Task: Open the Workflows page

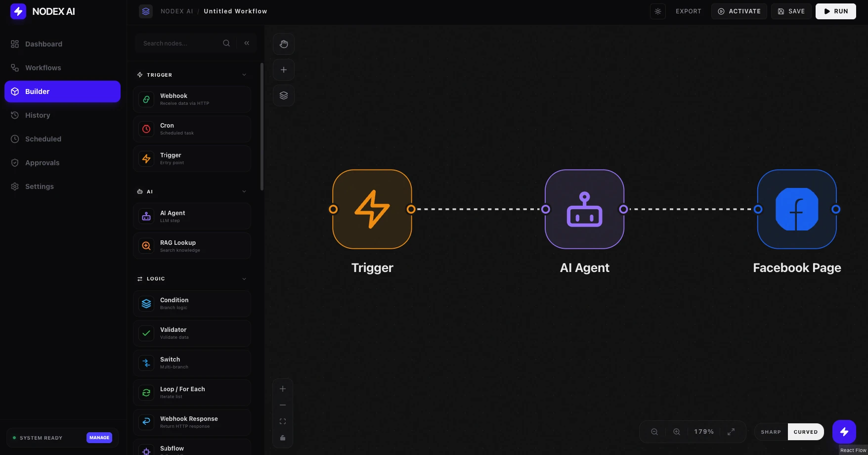Action: coord(43,68)
